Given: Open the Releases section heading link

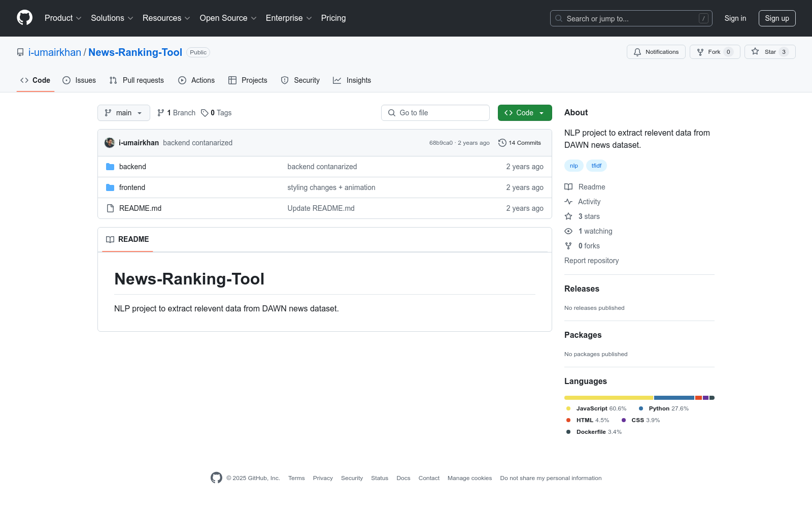Looking at the screenshot, I should [582, 289].
